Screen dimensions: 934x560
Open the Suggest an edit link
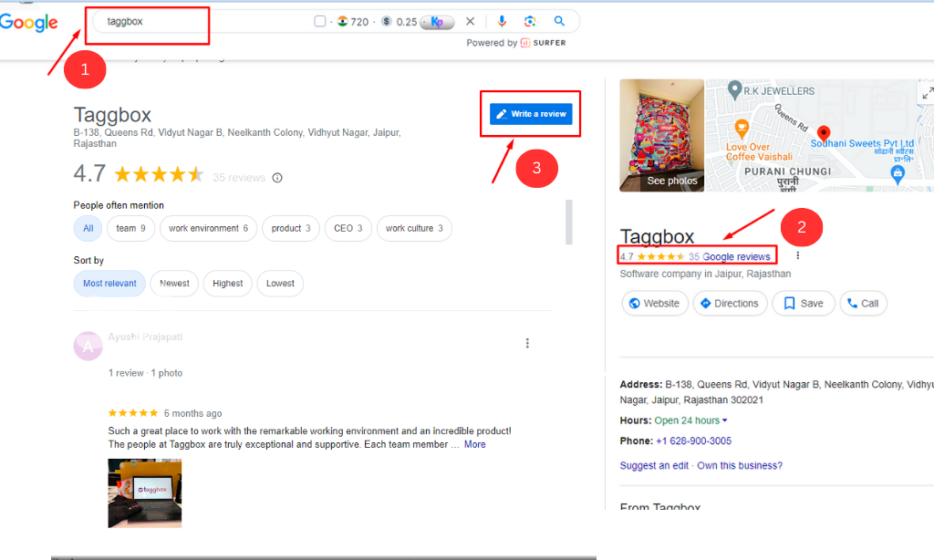[654, 464]
